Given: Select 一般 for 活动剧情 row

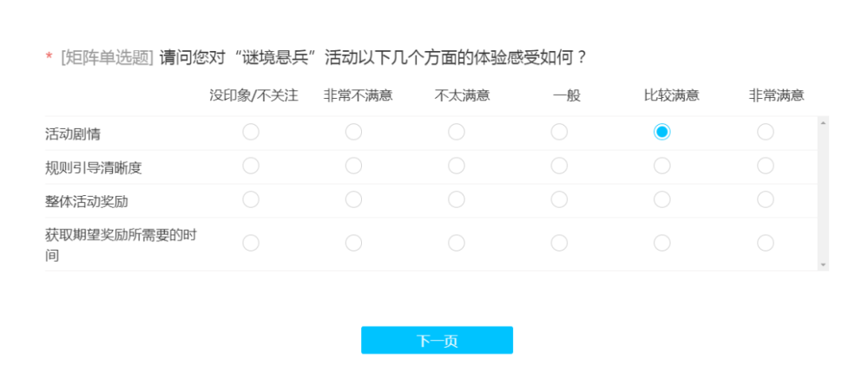Looking at the screenshot, I should point(559,132).
